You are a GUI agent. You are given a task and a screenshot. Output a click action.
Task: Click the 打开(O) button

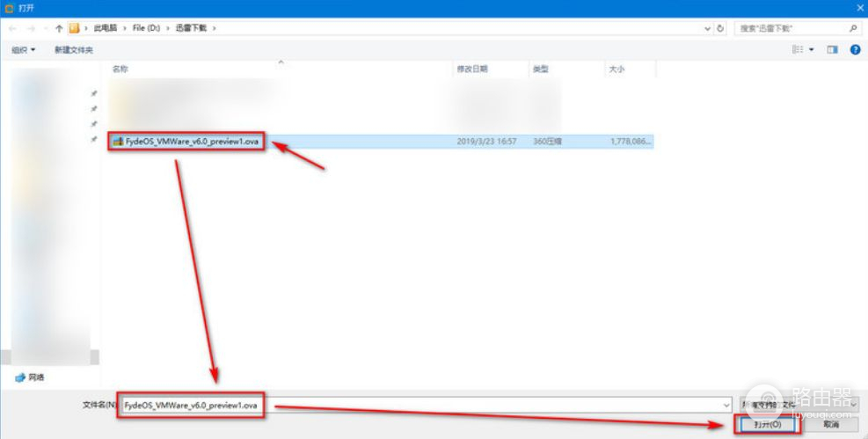tap(767, 425)
